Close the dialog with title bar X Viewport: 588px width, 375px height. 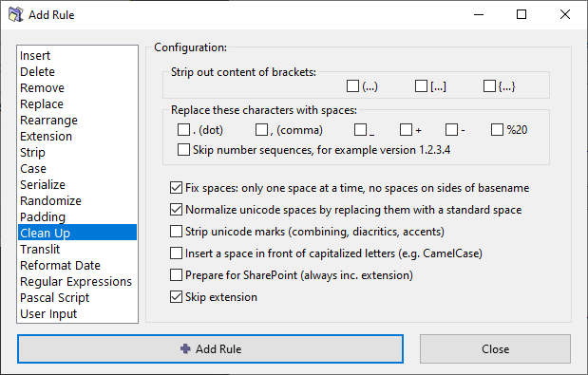[x=565, y=14]
